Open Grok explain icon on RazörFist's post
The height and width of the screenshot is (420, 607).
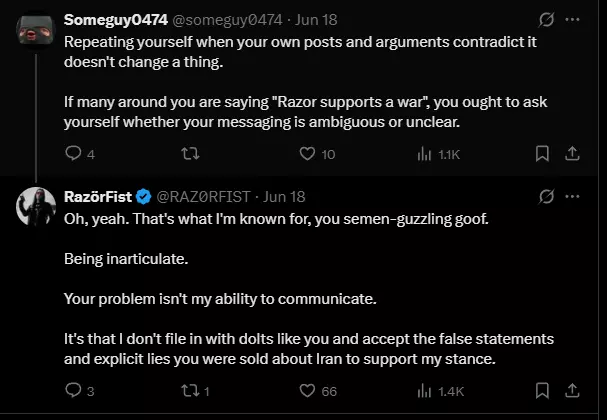[546, 196]
